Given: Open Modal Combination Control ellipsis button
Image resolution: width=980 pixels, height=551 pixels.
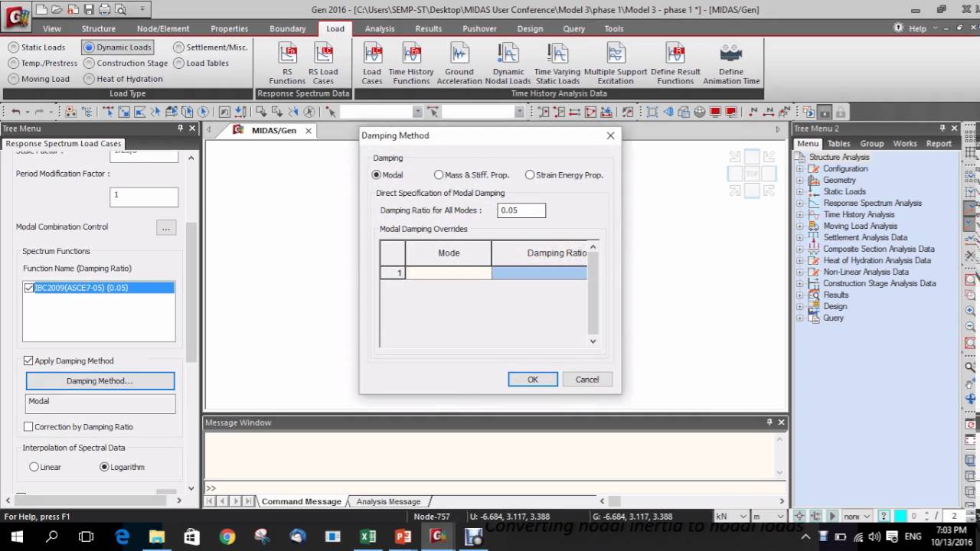Looking at the screenshot, I should 166,227.
